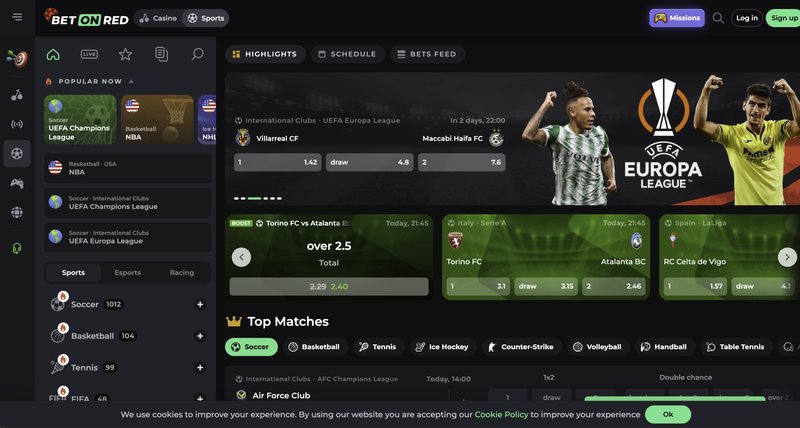The image size is (800, 428).
Task: Collapse the Popular Now section arrow
Action: tap(131, 82)
